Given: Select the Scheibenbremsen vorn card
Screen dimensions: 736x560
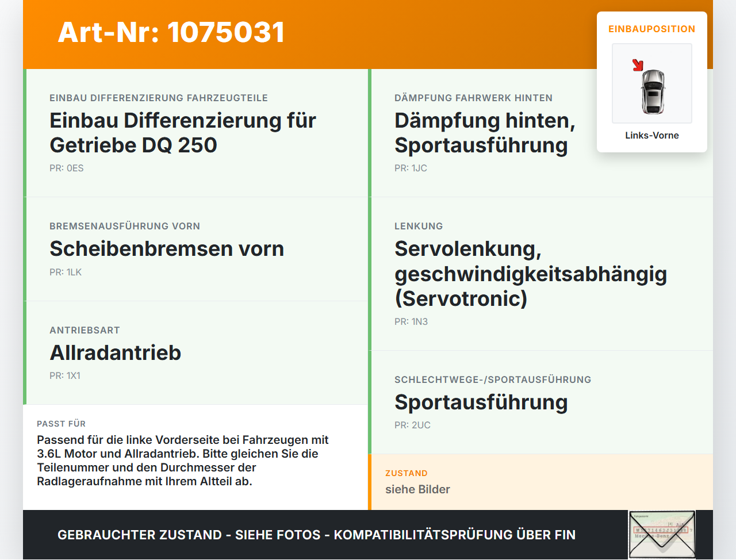Looking at the screenshot, I should click(x=195, y=249).
